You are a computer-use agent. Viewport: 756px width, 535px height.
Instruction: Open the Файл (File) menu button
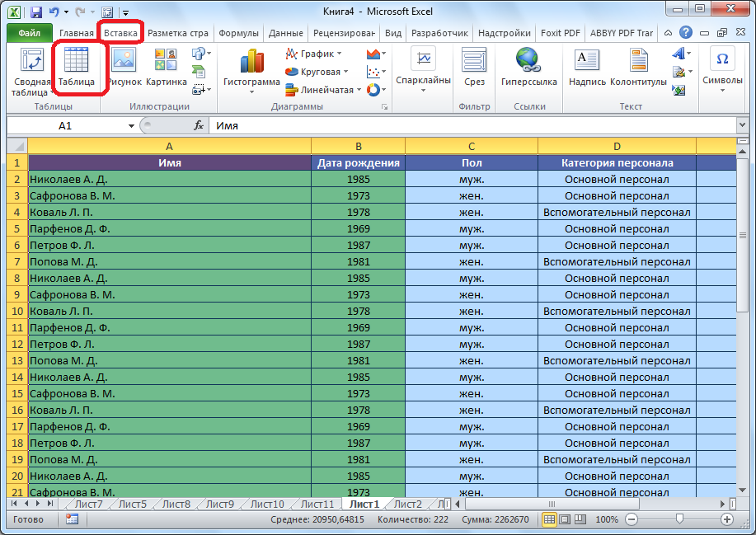point(30,33)
